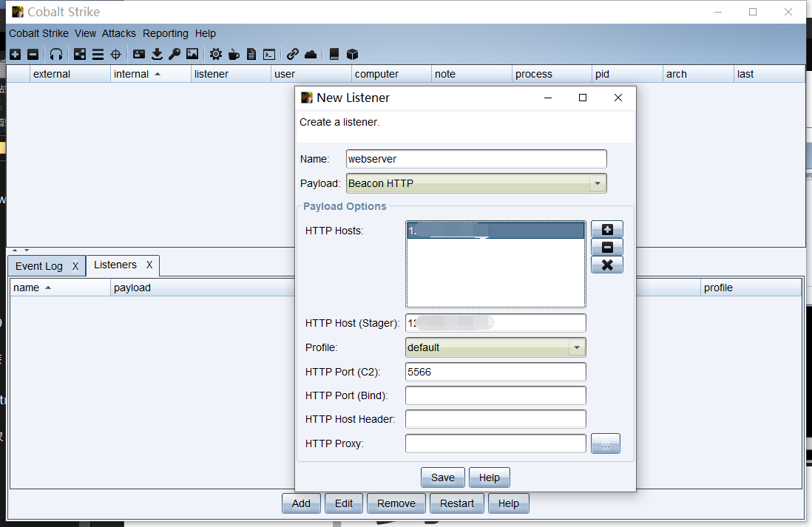Click the Name field containing webserver
812x527 pixels.
476,159
